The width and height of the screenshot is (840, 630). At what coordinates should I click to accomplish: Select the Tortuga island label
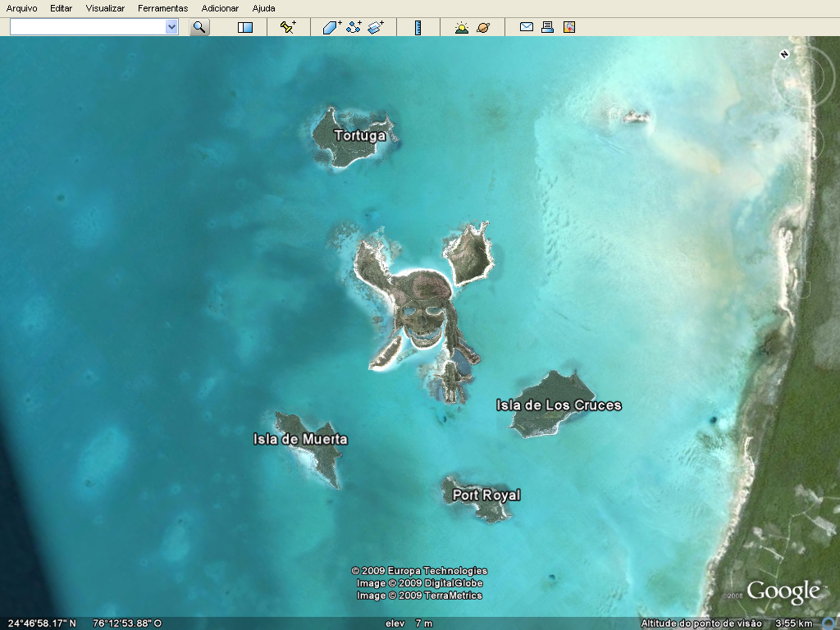click(x=360, y=135)
